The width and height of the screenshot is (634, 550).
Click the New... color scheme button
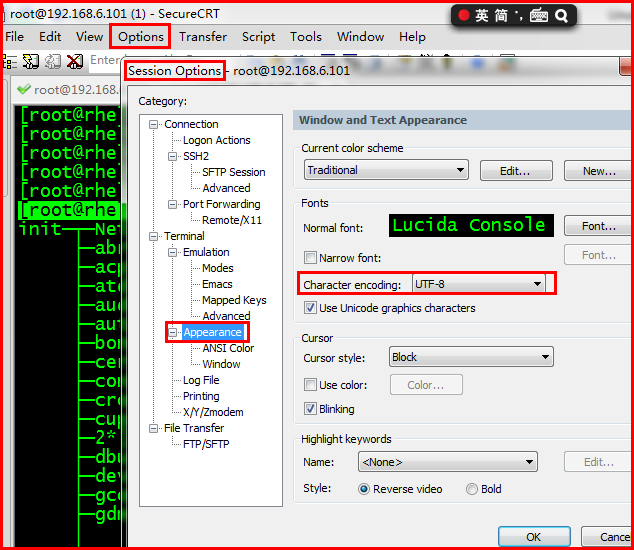click(598, 171)
